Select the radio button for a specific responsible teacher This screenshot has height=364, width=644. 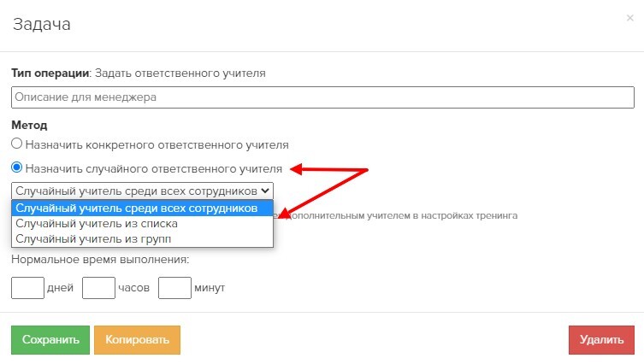(x=16, y=144)
